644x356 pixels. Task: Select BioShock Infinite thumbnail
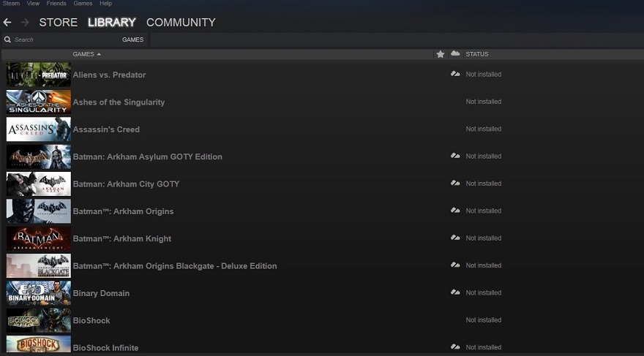pyautogui.click(x=39, y=346)
